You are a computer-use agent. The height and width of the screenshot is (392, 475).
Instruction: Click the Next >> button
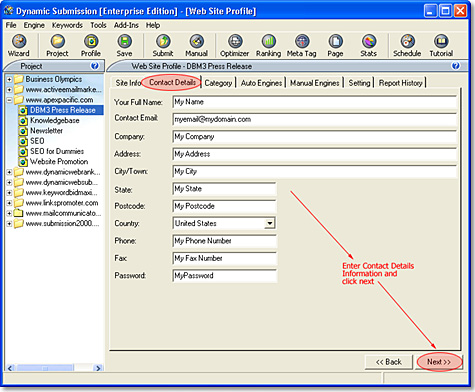(439, 362)
